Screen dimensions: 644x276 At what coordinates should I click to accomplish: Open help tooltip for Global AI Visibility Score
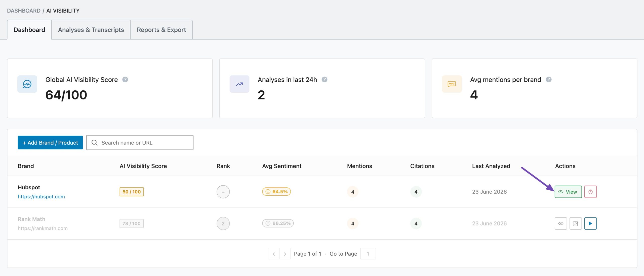click(x=125, y=80)
